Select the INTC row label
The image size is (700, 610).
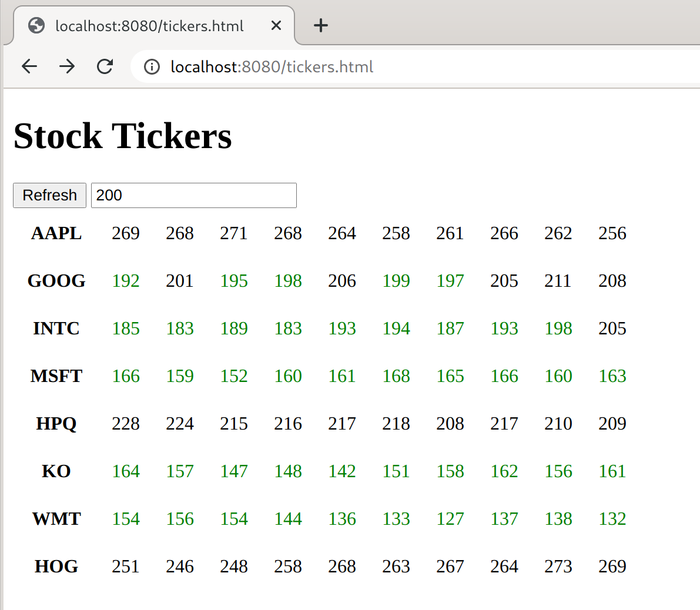(x=56, y=329)
